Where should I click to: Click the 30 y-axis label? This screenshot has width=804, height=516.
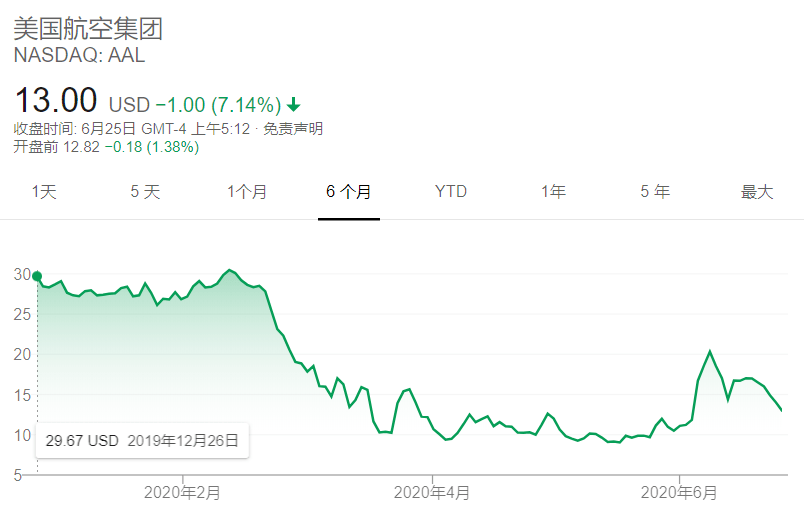pos(22,274)
